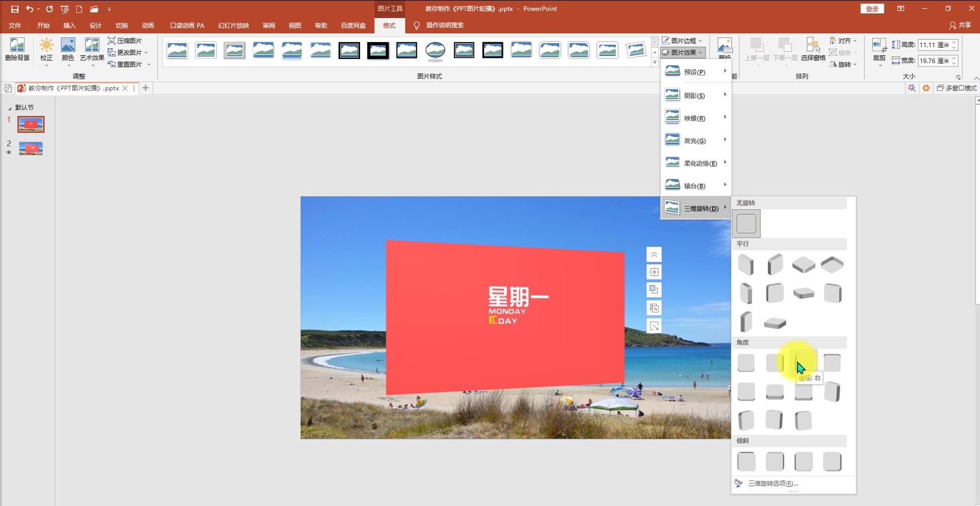The width and height of the screenshot is (980, 506).
Task: Select the 裁剪 crop tool
Action: pyautogui.click(x=879, y=47)
